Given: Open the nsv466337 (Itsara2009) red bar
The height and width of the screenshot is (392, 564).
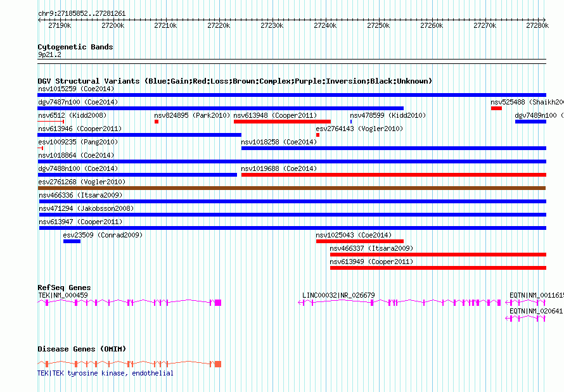Looking at the screenshot, I should tap(438, 255).
